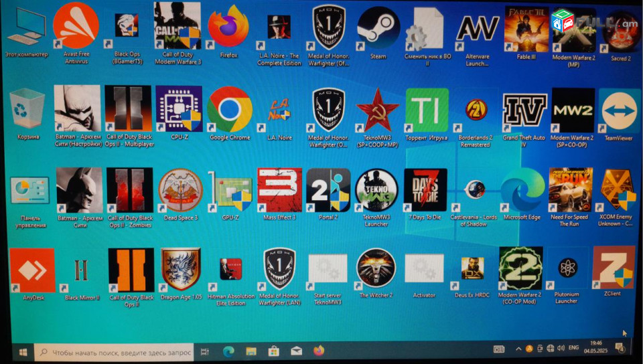Open L.A. Noire - The Complete Edition
The height and width of the screenshot is (364, 643).
click(279, 27)
